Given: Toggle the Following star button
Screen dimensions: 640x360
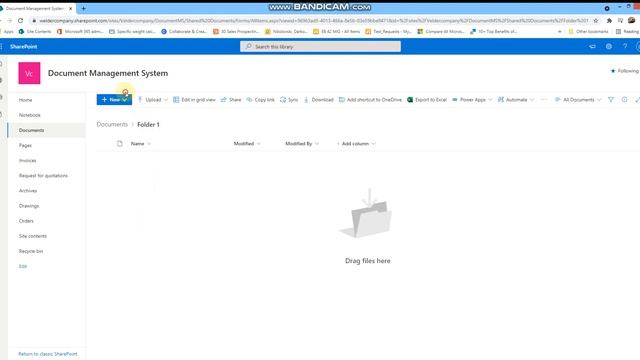Looking at the screenshot, I should coord(624,71).
